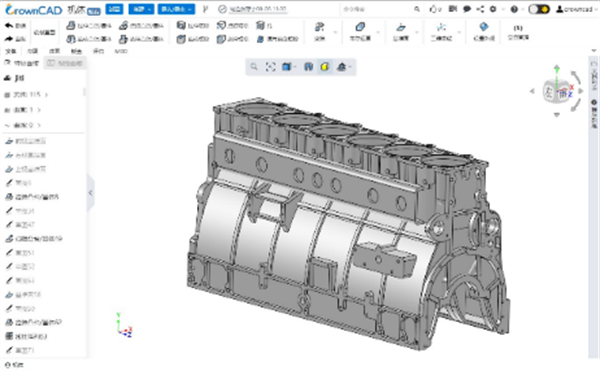Click the help question mark icon

[514, 9]
